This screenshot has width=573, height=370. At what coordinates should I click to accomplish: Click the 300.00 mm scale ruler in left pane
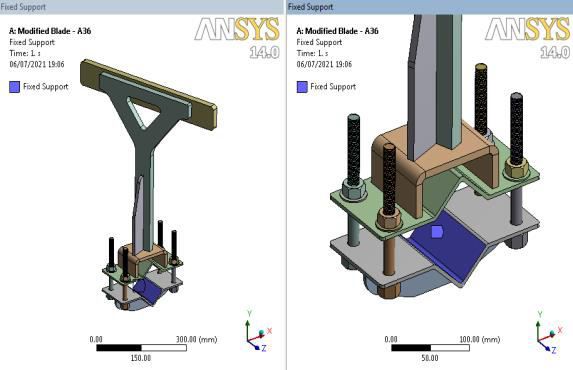coord(141,347)
